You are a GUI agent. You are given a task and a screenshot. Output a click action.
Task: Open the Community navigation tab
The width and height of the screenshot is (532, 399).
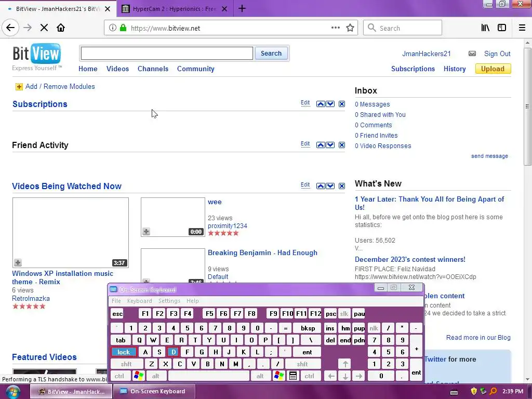click(x=195, y=69)
